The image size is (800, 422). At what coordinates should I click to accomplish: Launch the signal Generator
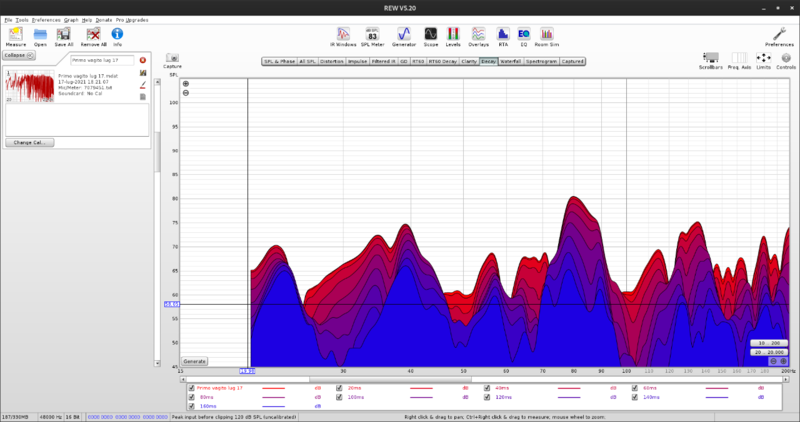pyautogui.click(x=404, y=36)
